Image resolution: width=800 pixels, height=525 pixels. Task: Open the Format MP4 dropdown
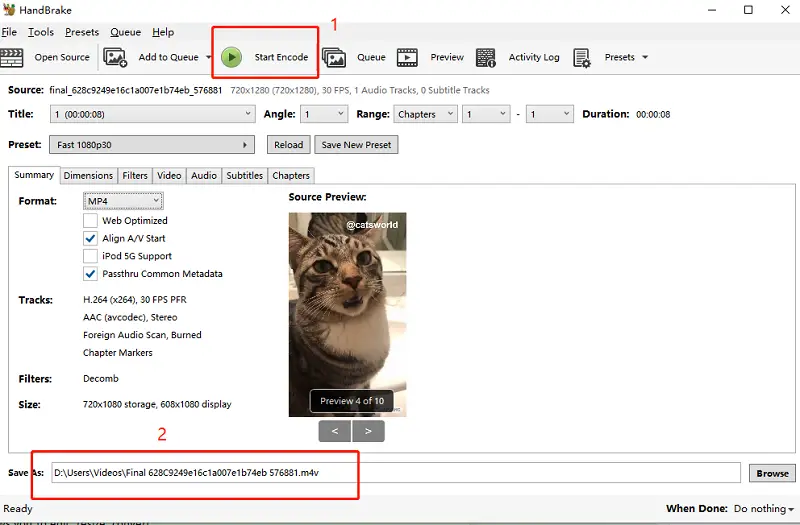[x=123, y=201]
